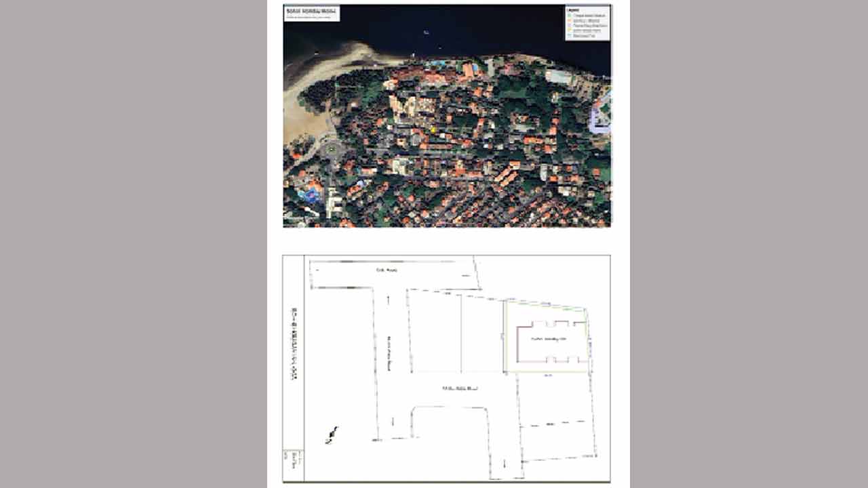
Task: Click the north arrow symbol on site plan
Action: tap(332, 435)
